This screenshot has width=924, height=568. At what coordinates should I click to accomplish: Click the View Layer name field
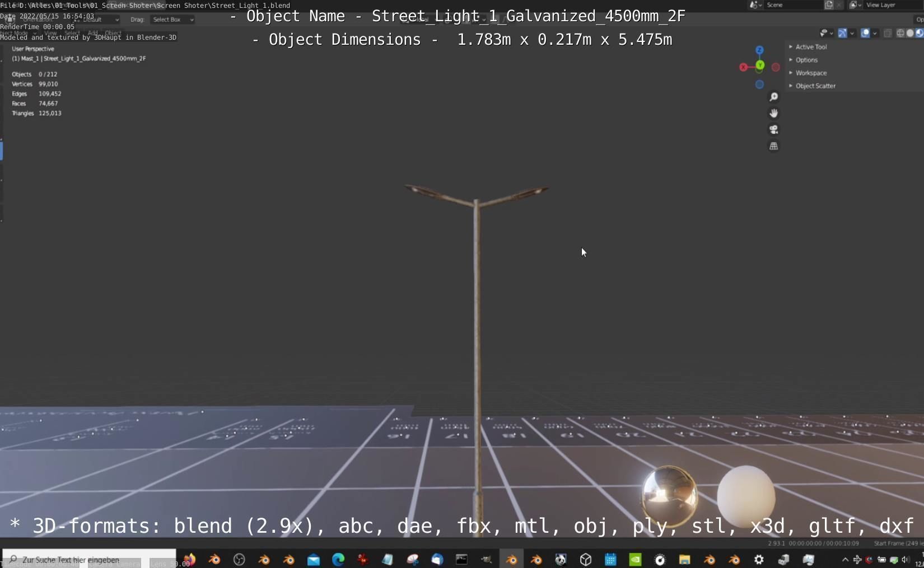coord(893,5)
